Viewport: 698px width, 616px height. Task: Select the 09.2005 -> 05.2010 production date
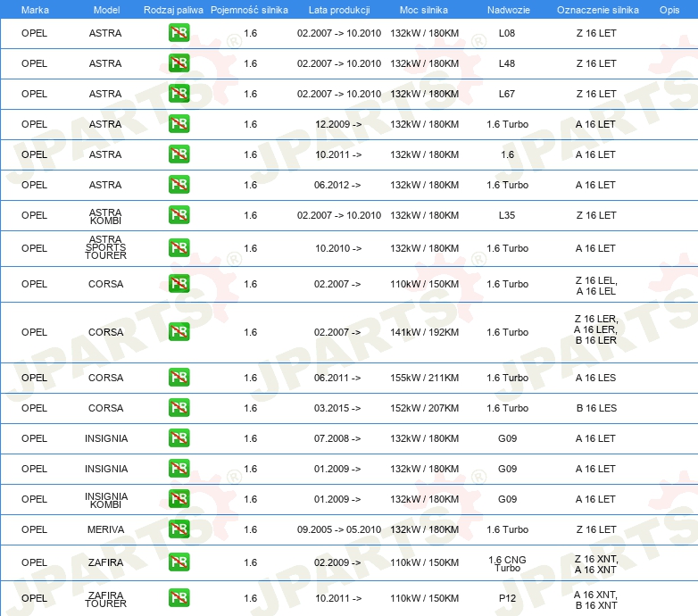pyautogui.click(x=339, y=529)
